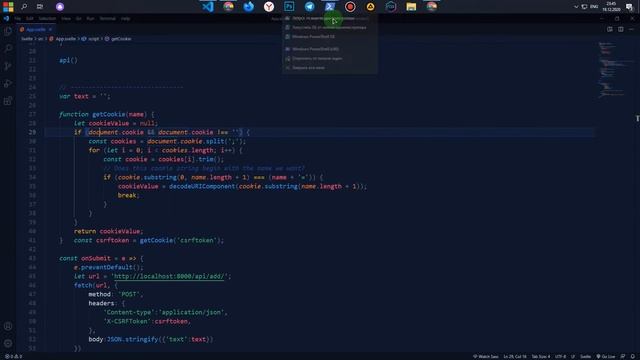This screenshot has height=360, width=640.
Task: Open Firefox from the taskbar
Action: 249,7
